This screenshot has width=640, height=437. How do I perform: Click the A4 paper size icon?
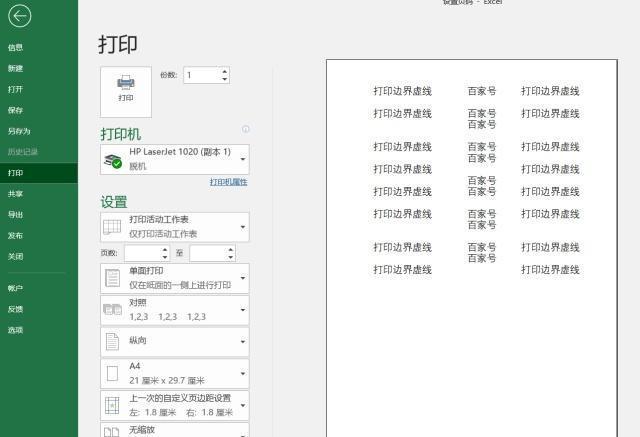[113, 373]
